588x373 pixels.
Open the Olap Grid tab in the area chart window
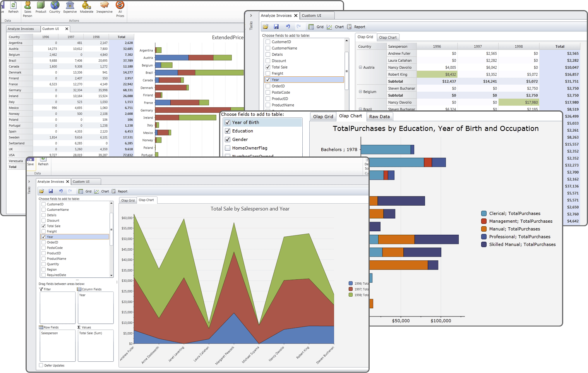pos(128,200)
